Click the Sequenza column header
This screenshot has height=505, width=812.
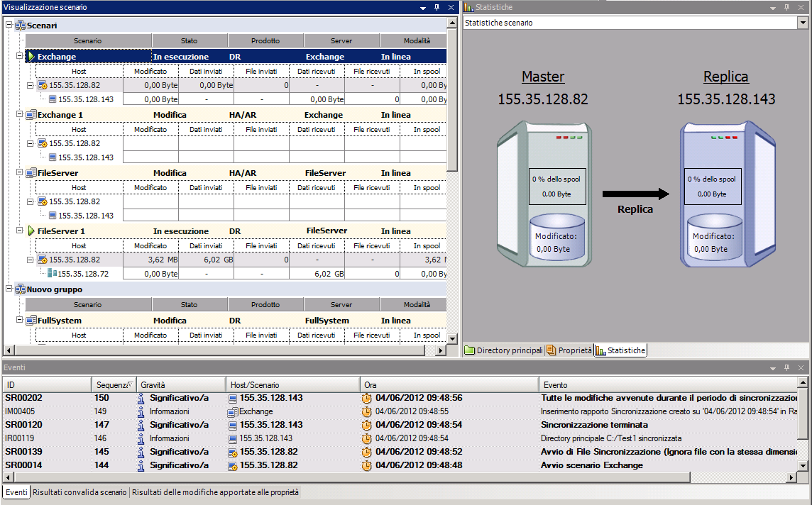(x=113, y=384)
